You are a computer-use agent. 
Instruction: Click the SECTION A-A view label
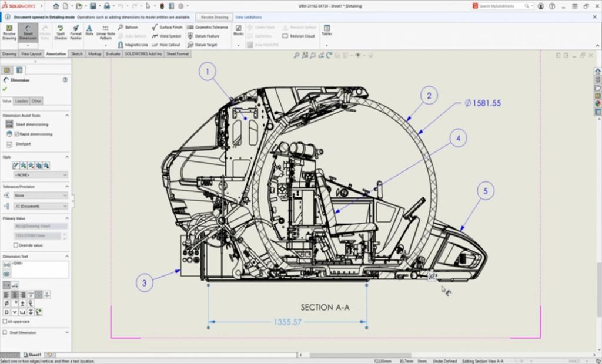click(325, 307)
